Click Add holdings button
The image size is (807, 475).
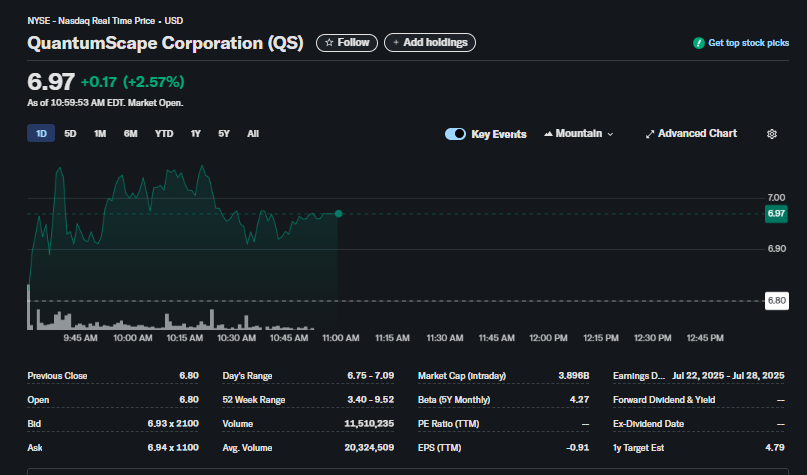[430, 43]
